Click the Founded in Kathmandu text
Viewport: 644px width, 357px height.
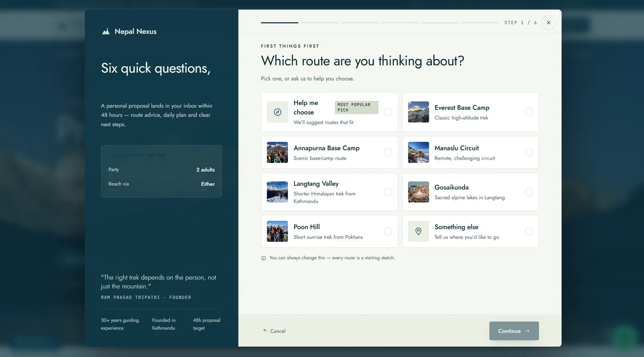pos(164,324)
